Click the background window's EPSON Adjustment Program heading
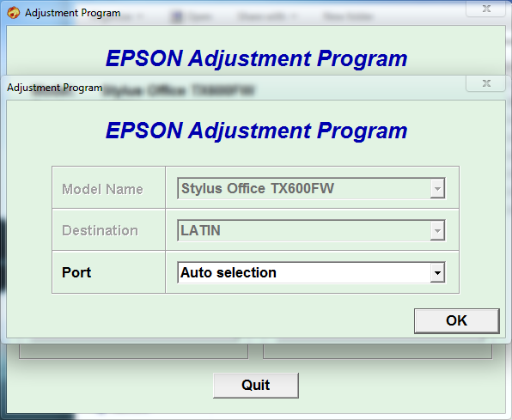Viewport: 512px width, 420px height. [256, 58]
